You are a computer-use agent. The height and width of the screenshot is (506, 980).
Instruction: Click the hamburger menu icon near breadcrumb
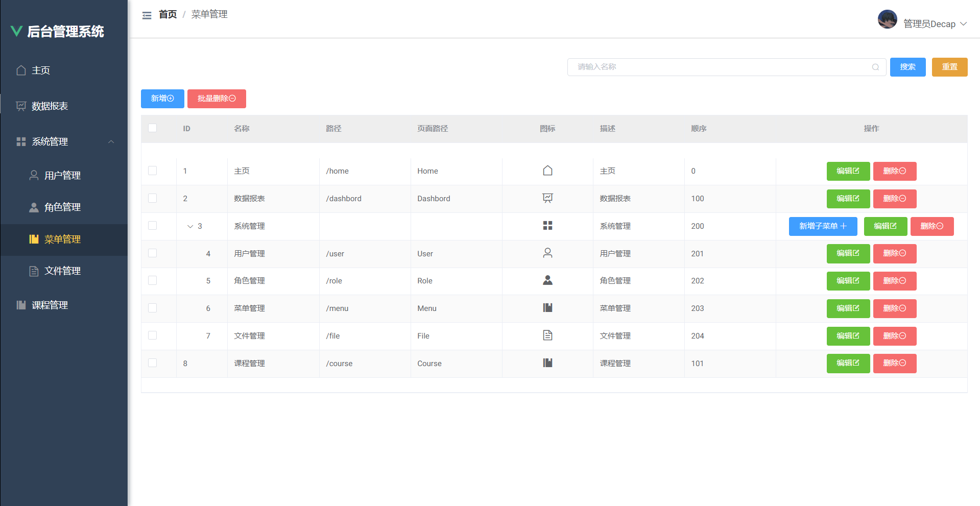pos(147,15)
